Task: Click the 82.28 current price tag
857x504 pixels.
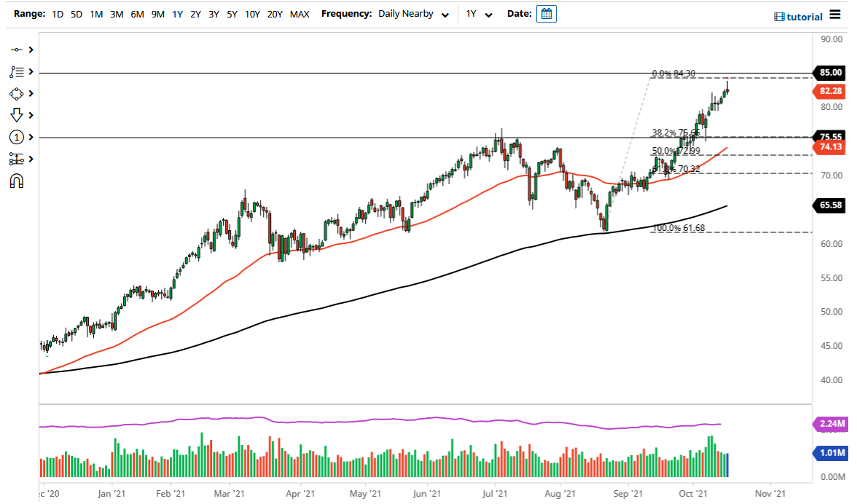Action: (830, 91)
